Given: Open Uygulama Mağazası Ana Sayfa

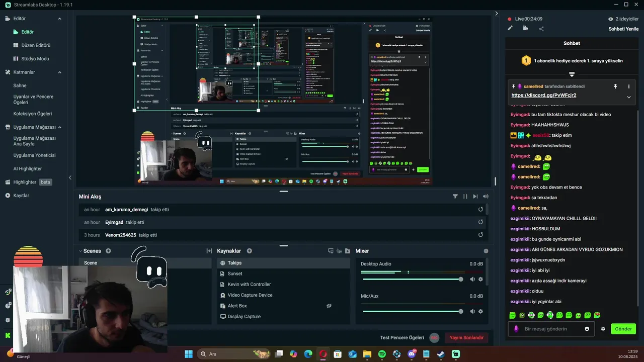Looking at the screenshot, I should coord(35,141).
